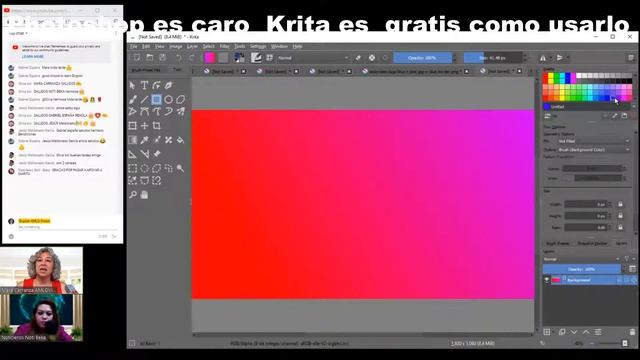Open the brush blending mode dropdown
Screen dimensions: 640x360
[x=313, y=58]
